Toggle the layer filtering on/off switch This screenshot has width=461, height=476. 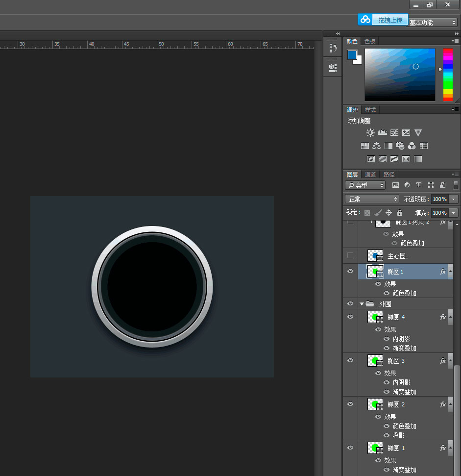tap(456, 185)
